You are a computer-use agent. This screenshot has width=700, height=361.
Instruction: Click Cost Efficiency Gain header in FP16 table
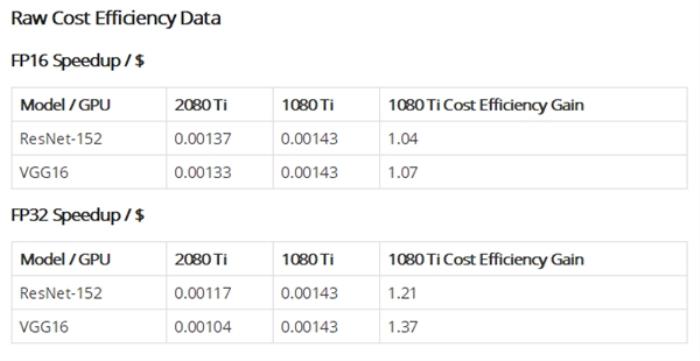486,105
